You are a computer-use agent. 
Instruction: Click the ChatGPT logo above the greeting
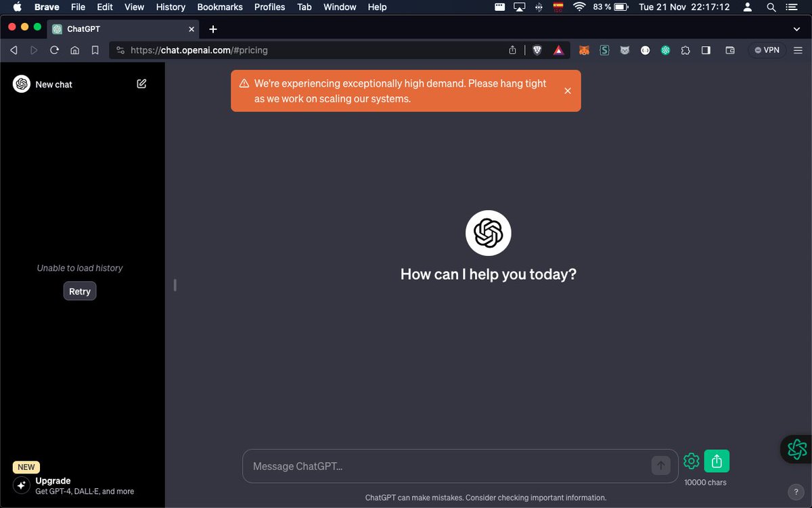point(488,232)
